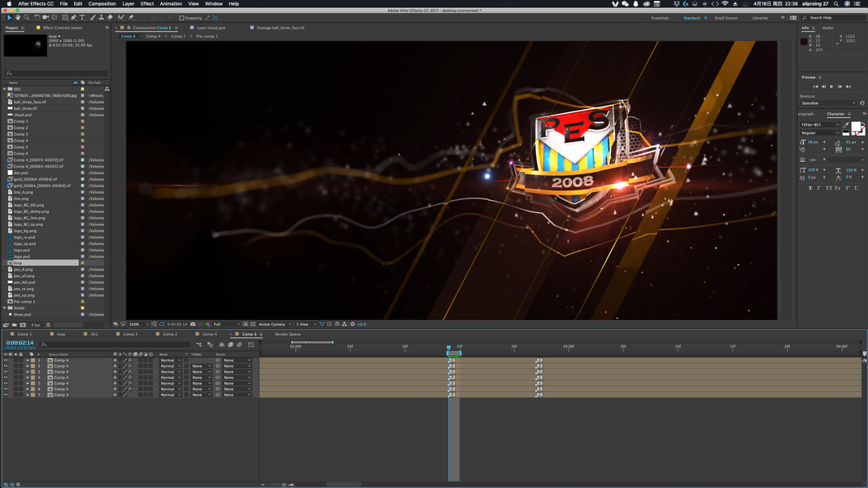Open the Full resolution dropdown
868x488 pixels.
pyautogui.click(x=226, y=325)
